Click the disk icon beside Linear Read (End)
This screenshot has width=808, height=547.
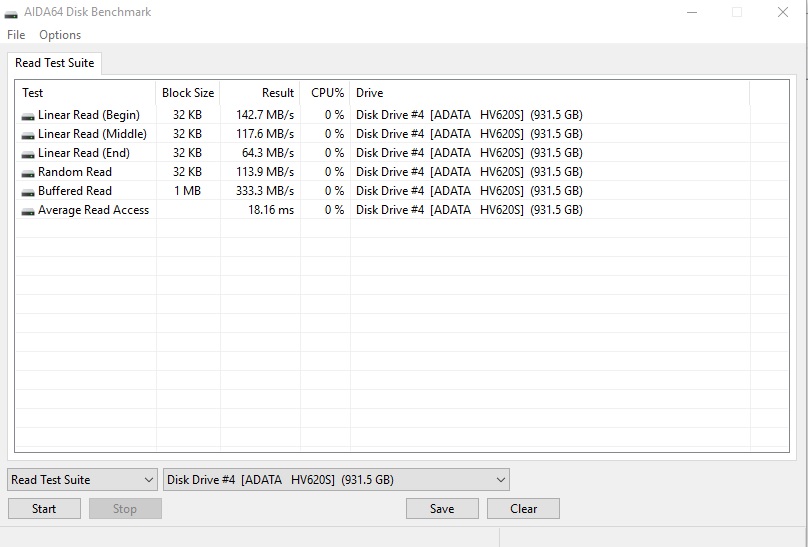coord(28,155)
